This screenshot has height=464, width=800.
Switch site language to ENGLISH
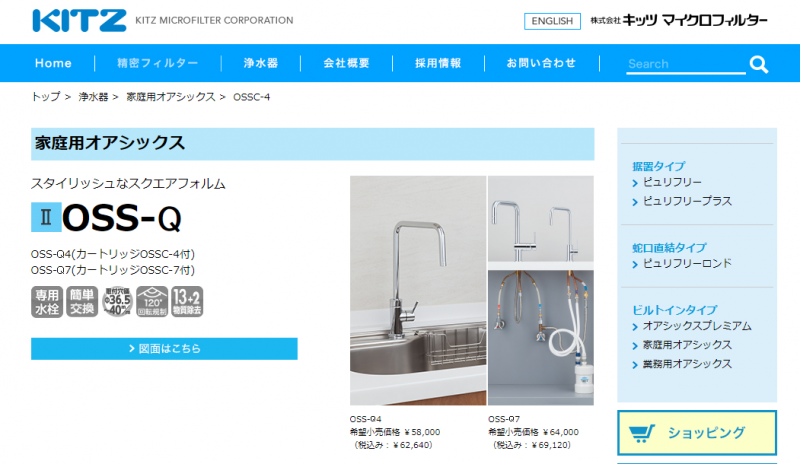click(x=552, y=21)
